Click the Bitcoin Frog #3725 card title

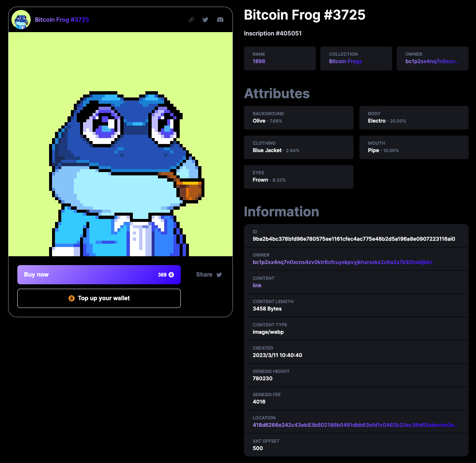point(62,20)
